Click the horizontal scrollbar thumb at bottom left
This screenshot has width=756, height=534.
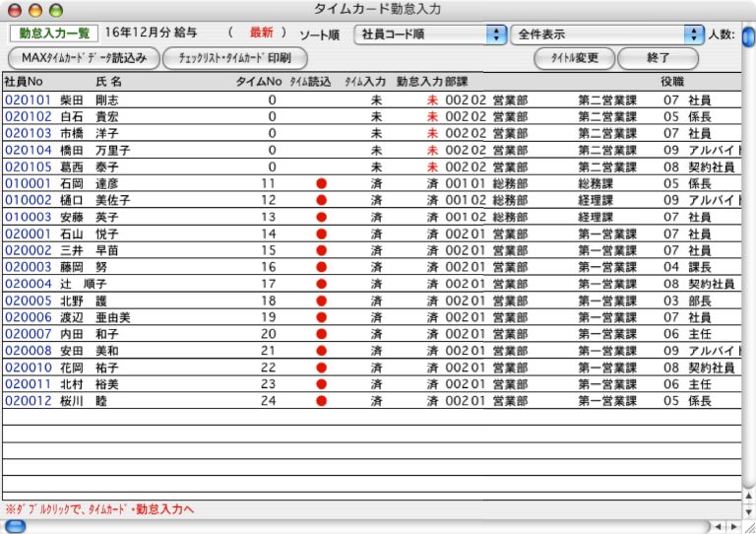pyautogui.click(x=15, y=527)
